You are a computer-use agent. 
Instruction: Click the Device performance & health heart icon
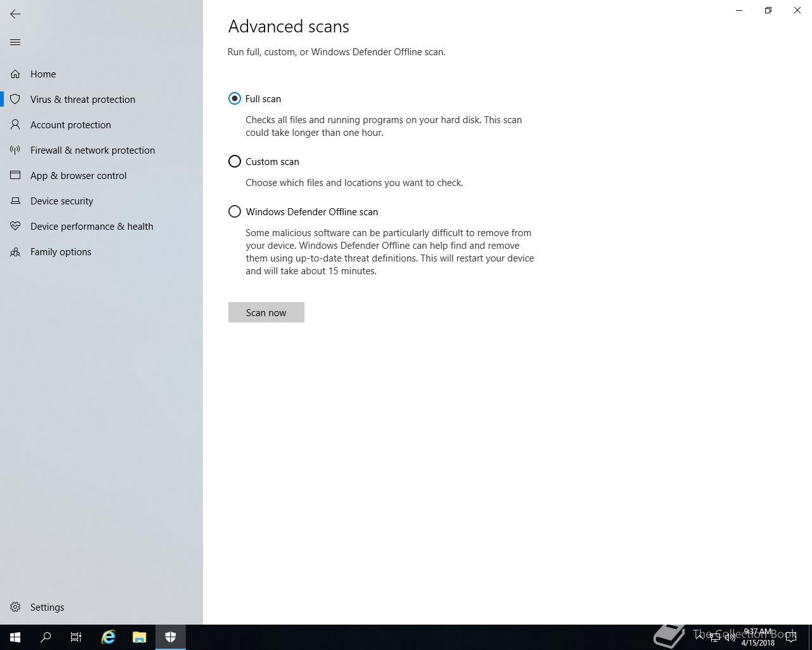point(15,227)
